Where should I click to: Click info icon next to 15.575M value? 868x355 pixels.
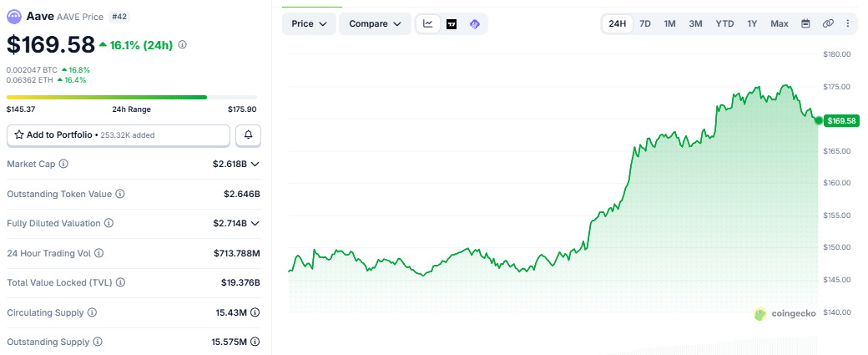[x=255, y=342]
